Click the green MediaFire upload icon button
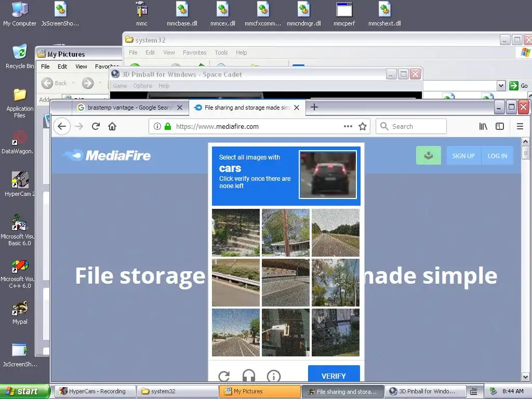The width and height of the screenshot is (532, 399). click(429, 155)
